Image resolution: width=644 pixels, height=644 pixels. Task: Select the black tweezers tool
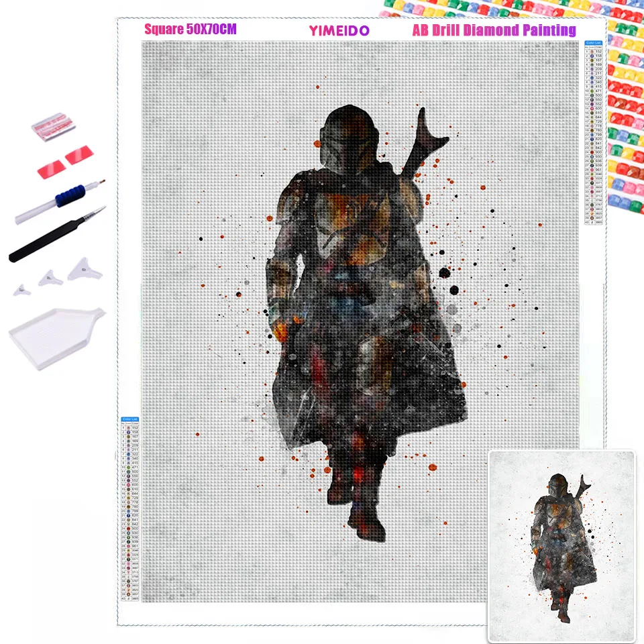56,234
